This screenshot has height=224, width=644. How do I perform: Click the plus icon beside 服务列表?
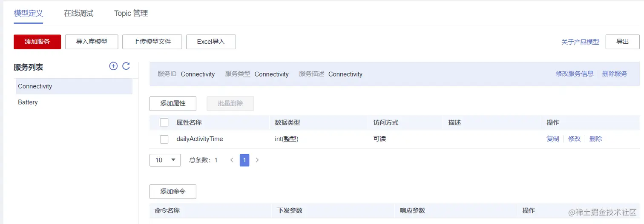[x=113, y=66]
